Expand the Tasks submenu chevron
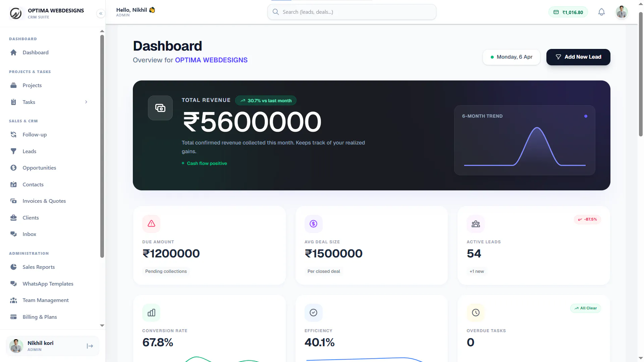Viewport: 644px width, 362px height. (86, 102)
